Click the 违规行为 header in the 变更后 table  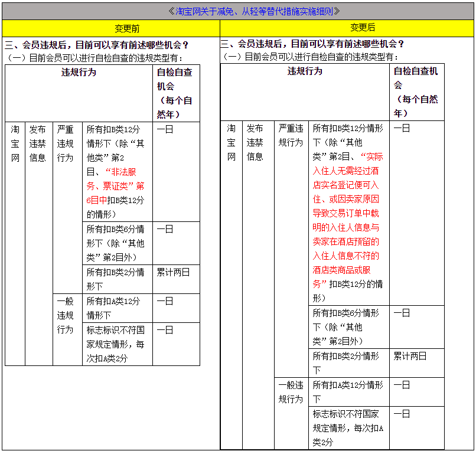point(305,92)
